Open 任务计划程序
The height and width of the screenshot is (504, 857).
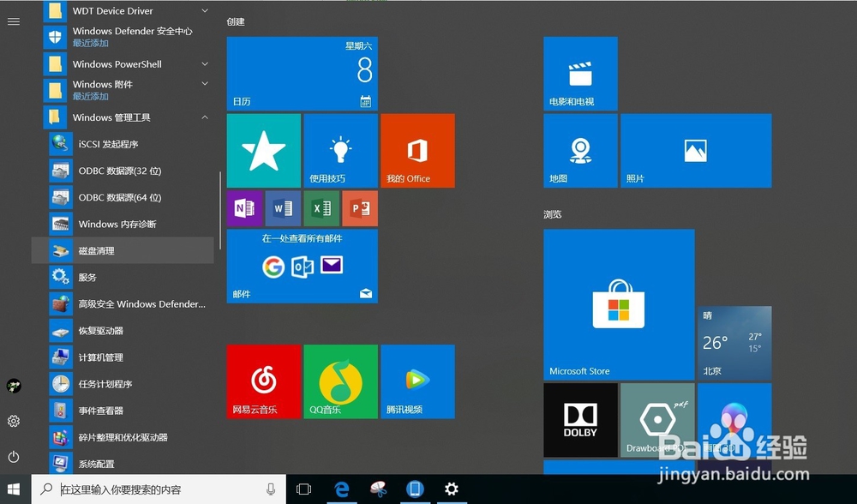[127, 384]
